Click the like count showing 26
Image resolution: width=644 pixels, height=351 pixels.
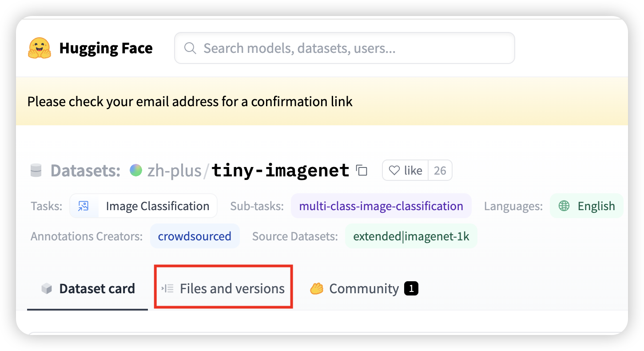click(440, 170)
